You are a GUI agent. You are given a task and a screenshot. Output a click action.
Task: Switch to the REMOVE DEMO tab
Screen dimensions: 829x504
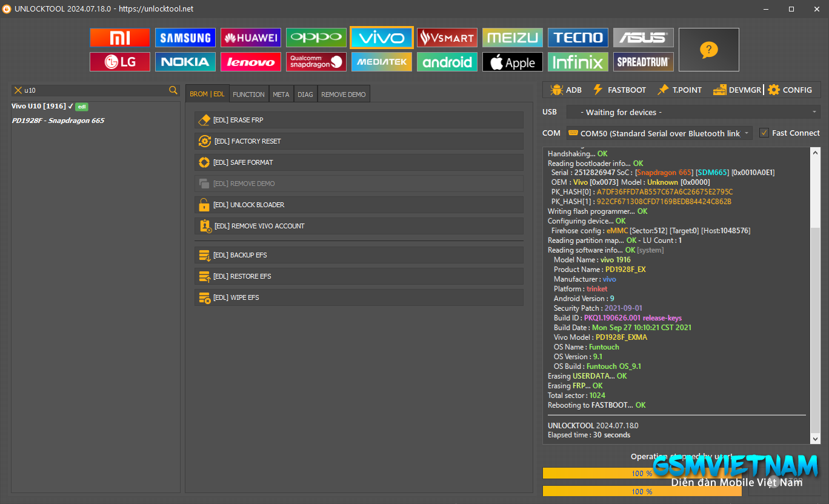(x=344, y=94)
